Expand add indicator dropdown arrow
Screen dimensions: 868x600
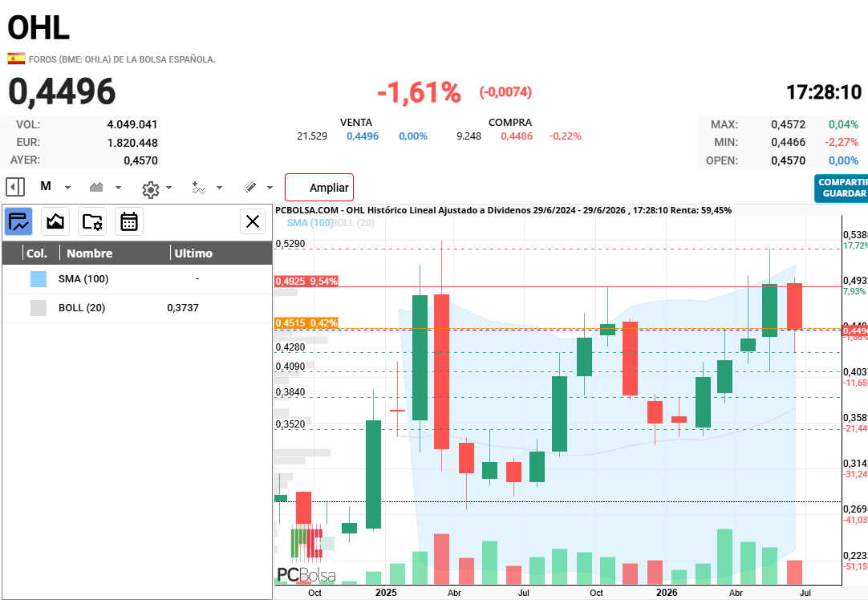tap(219, 188)
